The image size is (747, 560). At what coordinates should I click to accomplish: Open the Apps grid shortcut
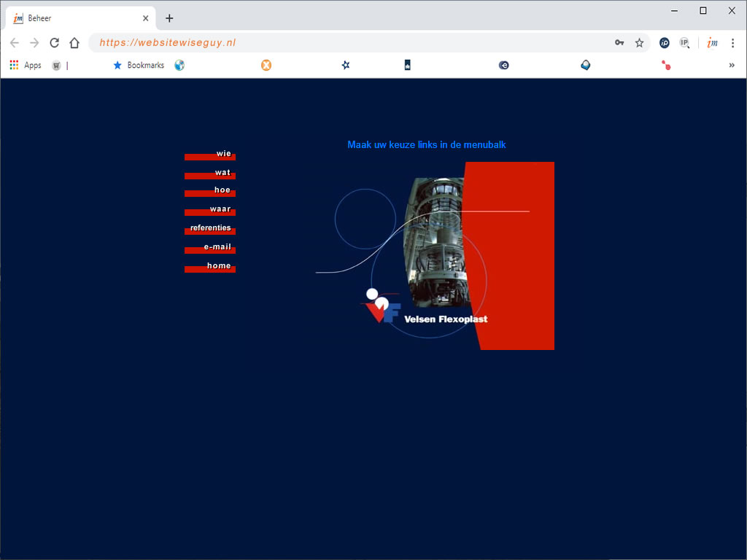point(26,65)
